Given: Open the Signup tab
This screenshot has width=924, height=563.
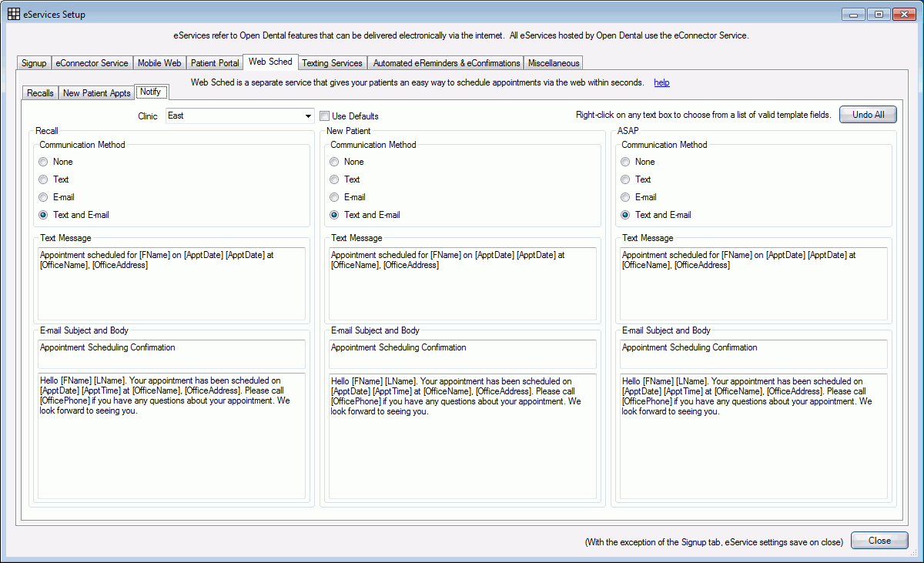Looking at the screenshot, I should tap(34, 63).
